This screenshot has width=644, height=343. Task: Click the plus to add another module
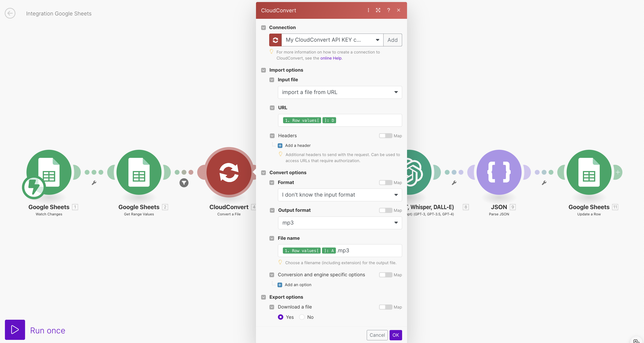pyautogui.click(x=618, y=172)
